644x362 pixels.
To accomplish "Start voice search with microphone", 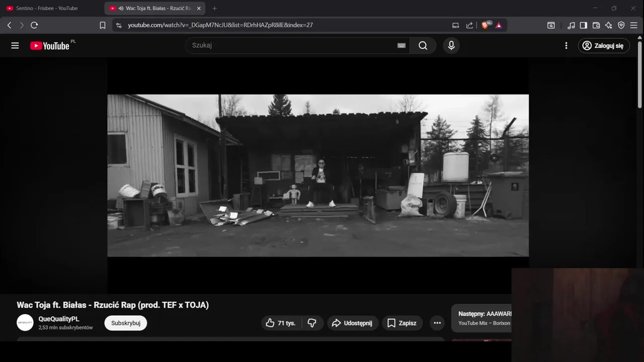I will [x=451, y=46].
